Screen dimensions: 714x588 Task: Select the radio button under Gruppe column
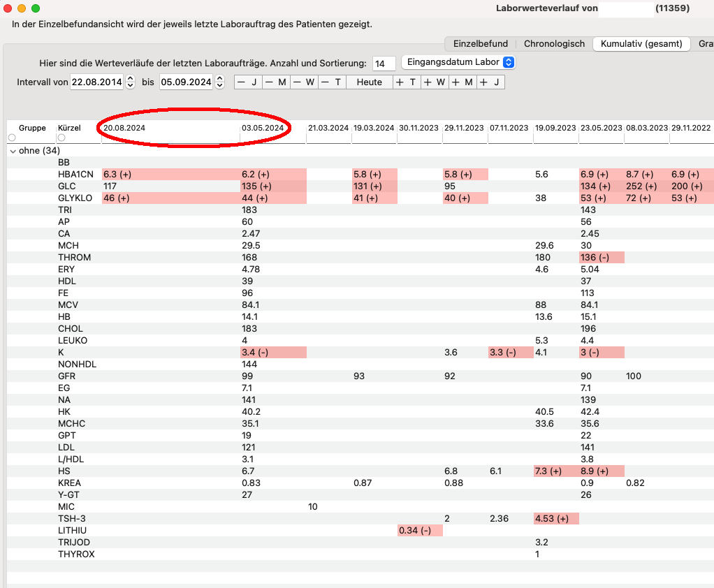click(x=12, y=138)
